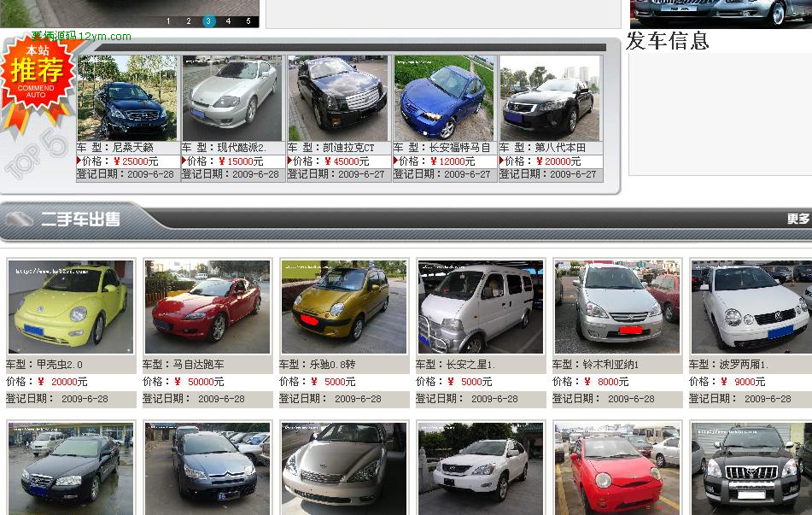Open the 更多 link in the 二手车出售 bar
The height and width of the screenshot is (515, 812).
click(798, 219)
